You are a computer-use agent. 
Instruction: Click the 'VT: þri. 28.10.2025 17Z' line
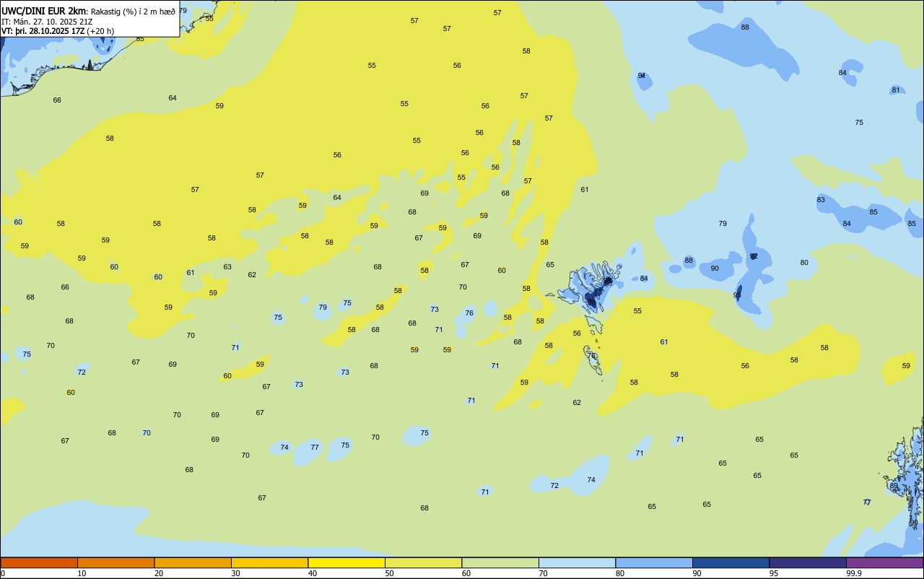pyautogui.click(x=43, y=31)
